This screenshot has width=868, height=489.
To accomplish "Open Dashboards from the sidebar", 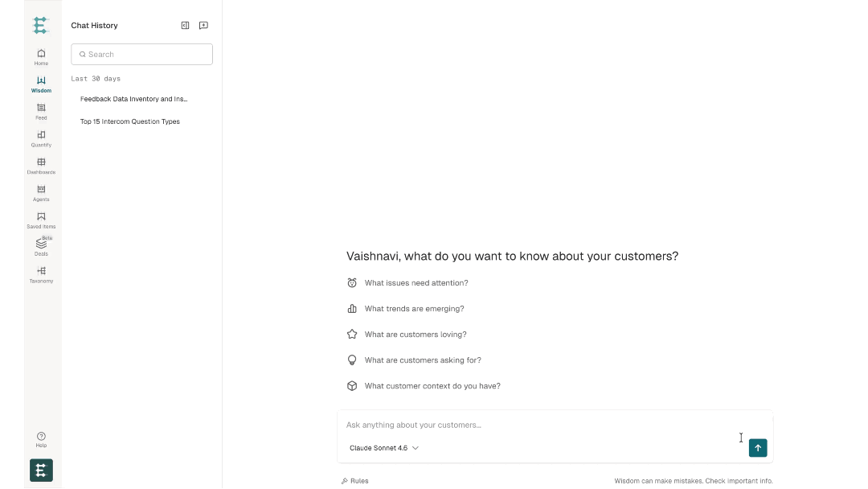I will coord(41,166).
